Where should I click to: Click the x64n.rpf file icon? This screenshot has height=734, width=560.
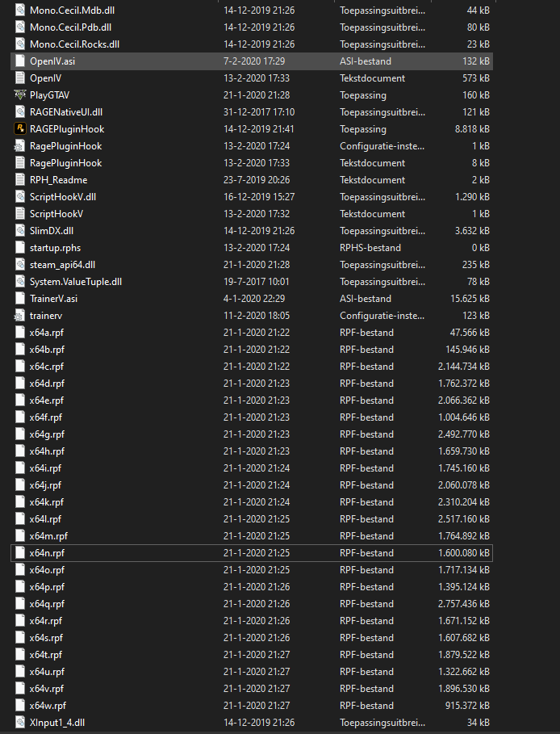click(x=19, y=553)
